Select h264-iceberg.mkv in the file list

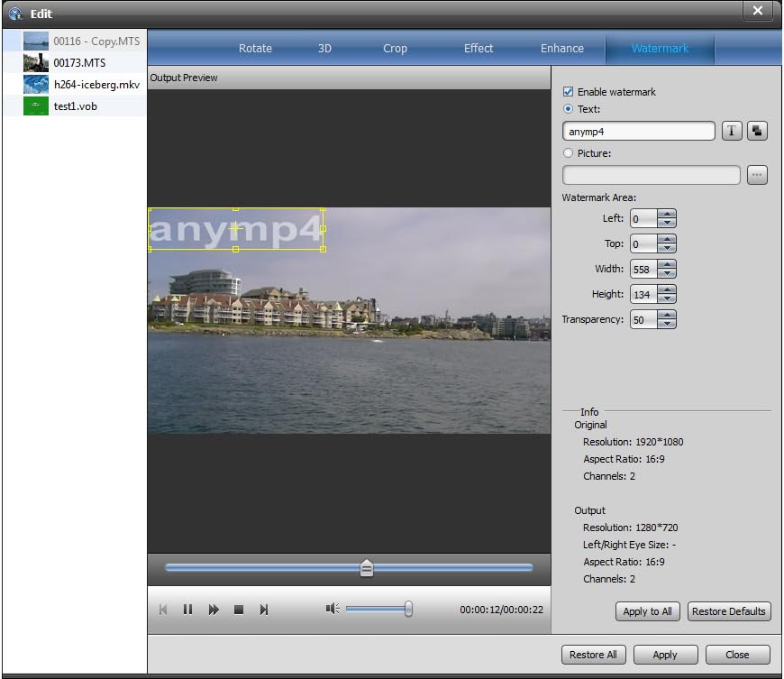pos(96,85)
